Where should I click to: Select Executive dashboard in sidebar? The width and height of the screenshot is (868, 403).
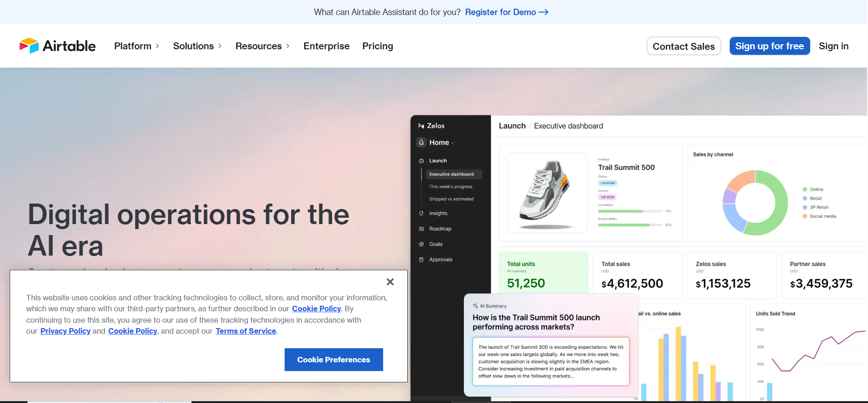click(x=454, y=174)
